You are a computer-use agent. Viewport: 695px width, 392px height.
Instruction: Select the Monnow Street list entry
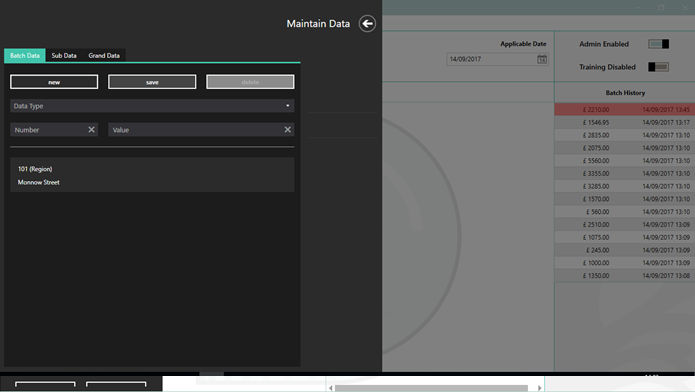(x=39, y=182)
